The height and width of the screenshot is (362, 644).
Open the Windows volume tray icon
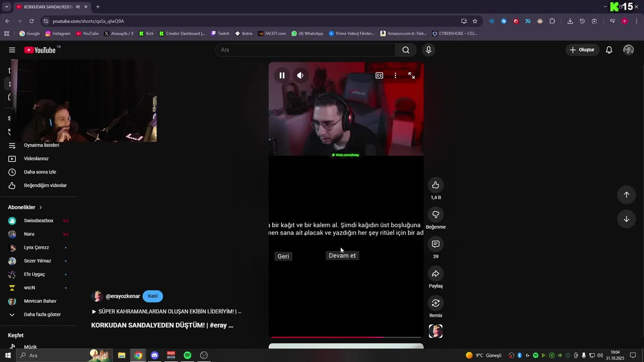600,355
